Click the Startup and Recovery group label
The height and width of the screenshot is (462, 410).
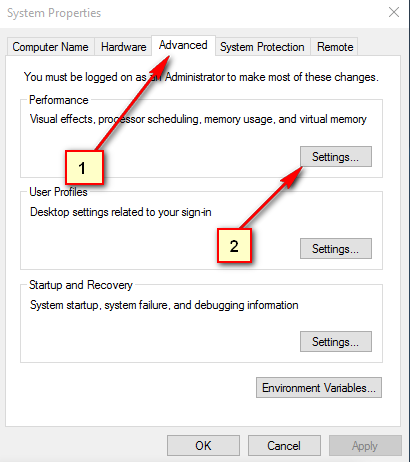point(81,285)
